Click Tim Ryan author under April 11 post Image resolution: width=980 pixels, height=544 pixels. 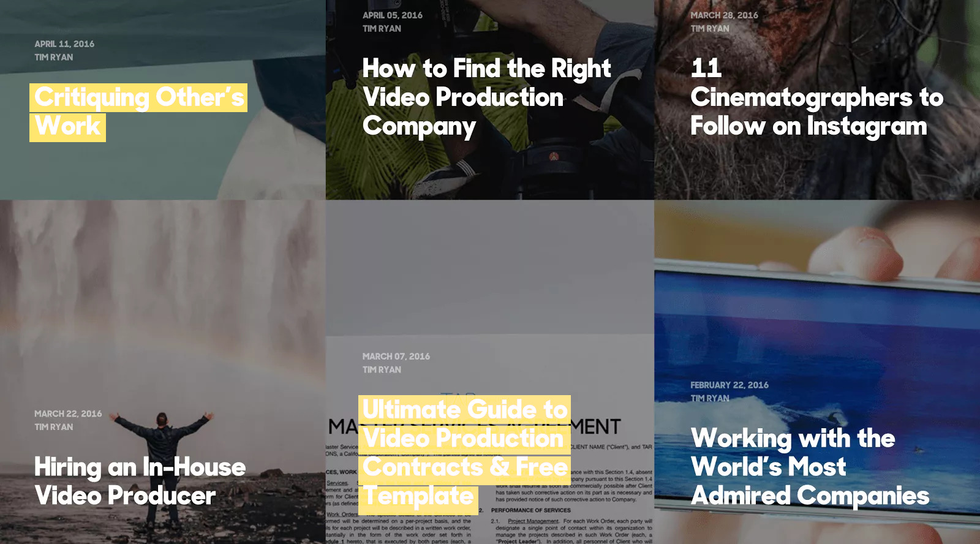tap(54, 58)
